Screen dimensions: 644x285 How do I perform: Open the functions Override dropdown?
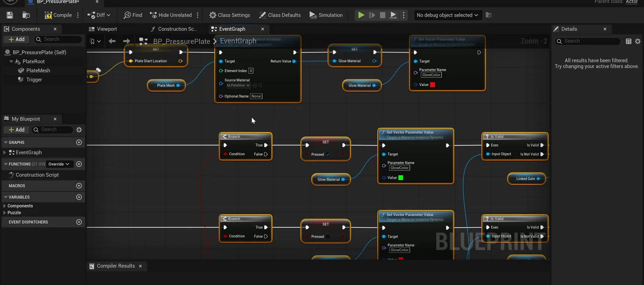[59, 164]
